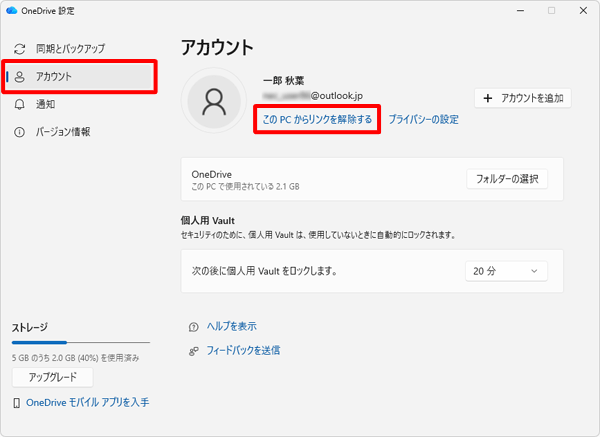Screen dimensions: 600x437
Task: Click the mobile phone icon
Action: (x=17, y=403)
